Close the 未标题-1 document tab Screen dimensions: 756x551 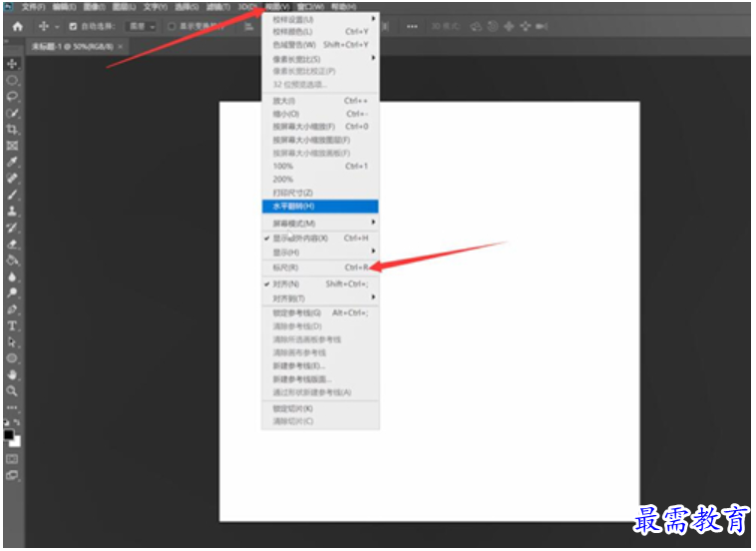(120, 47)
